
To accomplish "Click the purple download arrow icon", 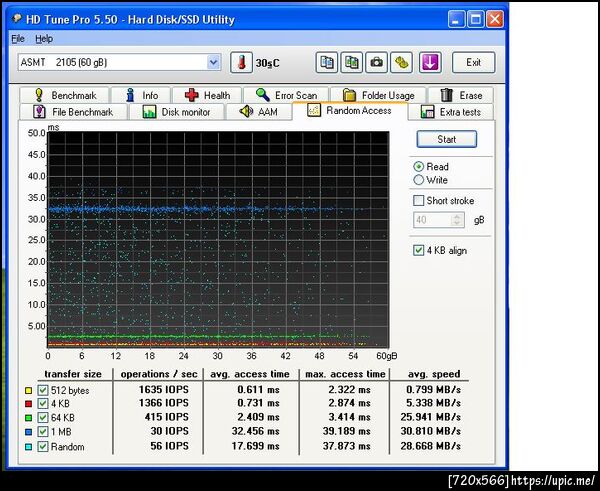I will tap(430, 62).
